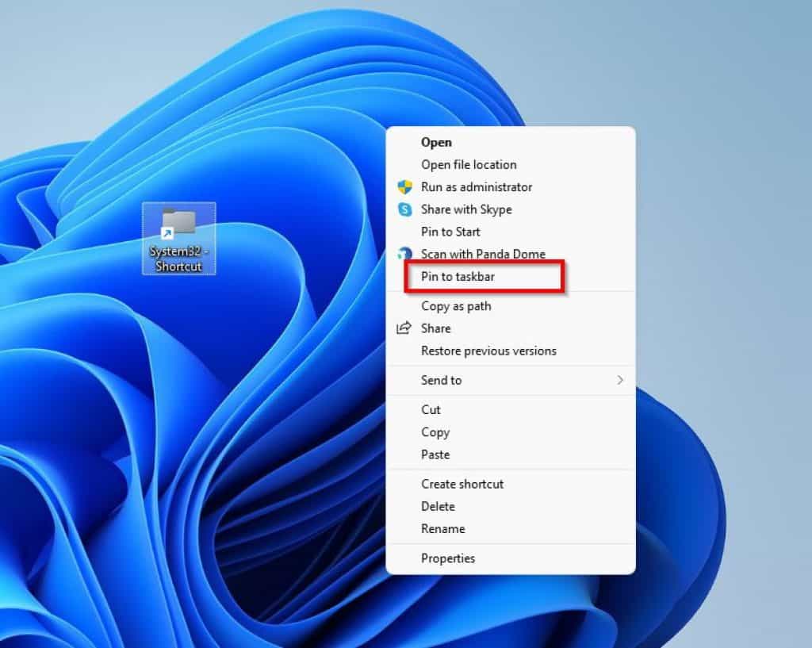Image resolution: width=812 pixels, height=648 pixels.
Task: Click the shield icon beside Run as administrator
Action: pos(404,187)
